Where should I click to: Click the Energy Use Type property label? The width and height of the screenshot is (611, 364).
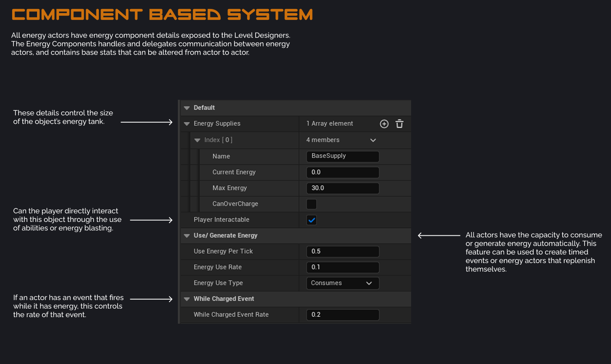pos(218,283)
